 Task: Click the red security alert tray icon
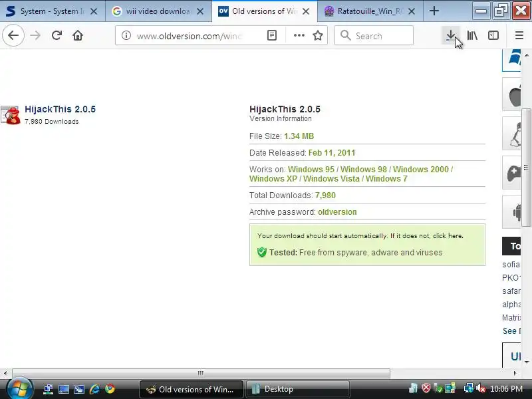tap(426, 388)
